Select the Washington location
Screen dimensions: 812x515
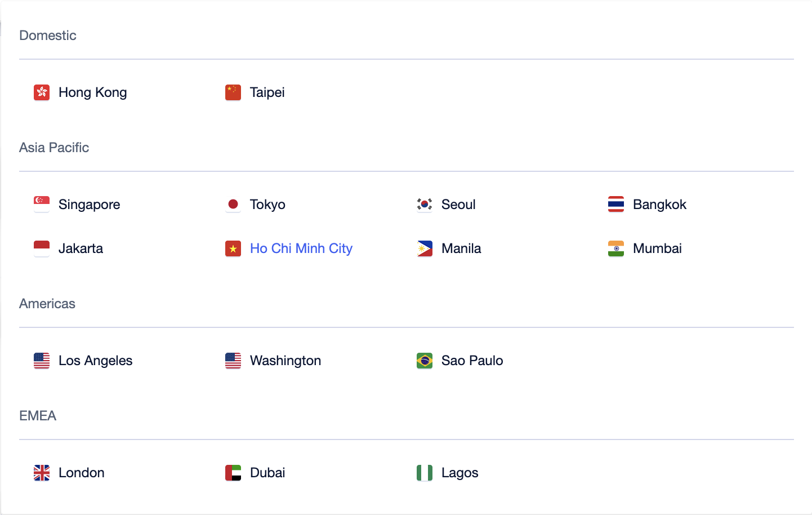tap(285, 361)
